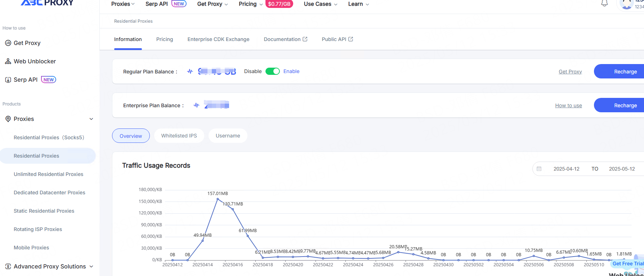Click the Regular Plan Balance pulse icon
The width and height of the screenshot is (644, 276).
(190, 71)
